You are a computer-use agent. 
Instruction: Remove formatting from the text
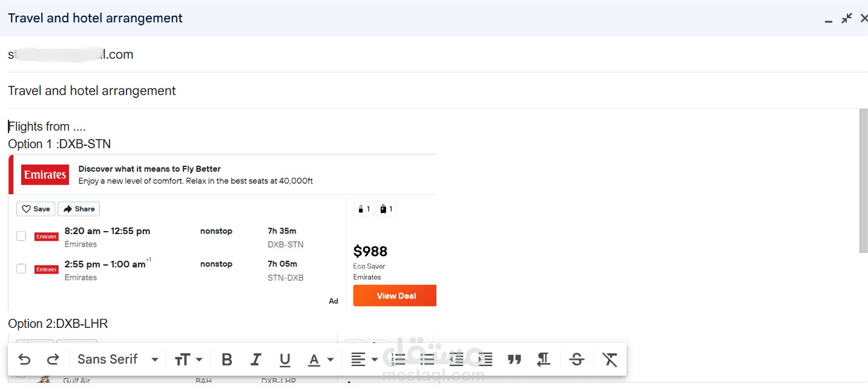610,359
